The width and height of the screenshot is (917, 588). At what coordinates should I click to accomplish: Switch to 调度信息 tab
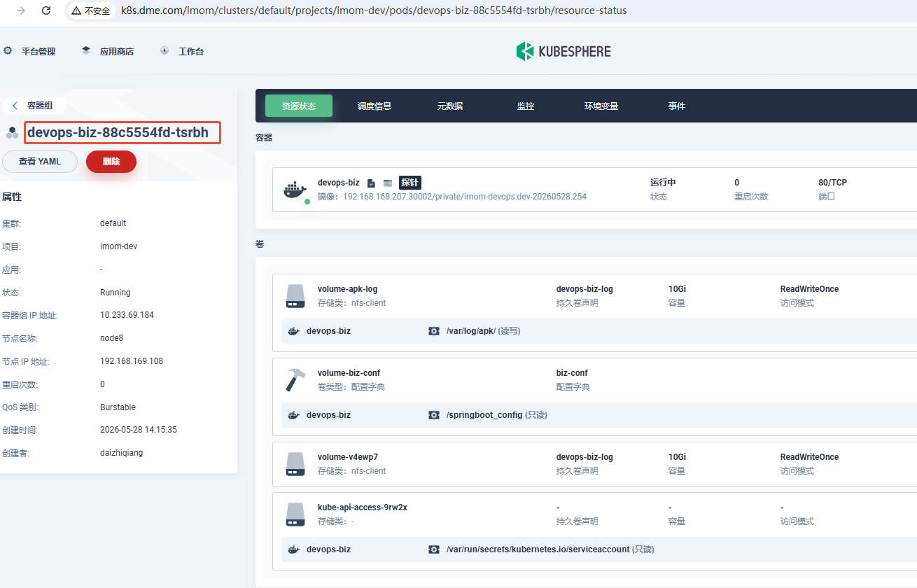pos(374,106)
